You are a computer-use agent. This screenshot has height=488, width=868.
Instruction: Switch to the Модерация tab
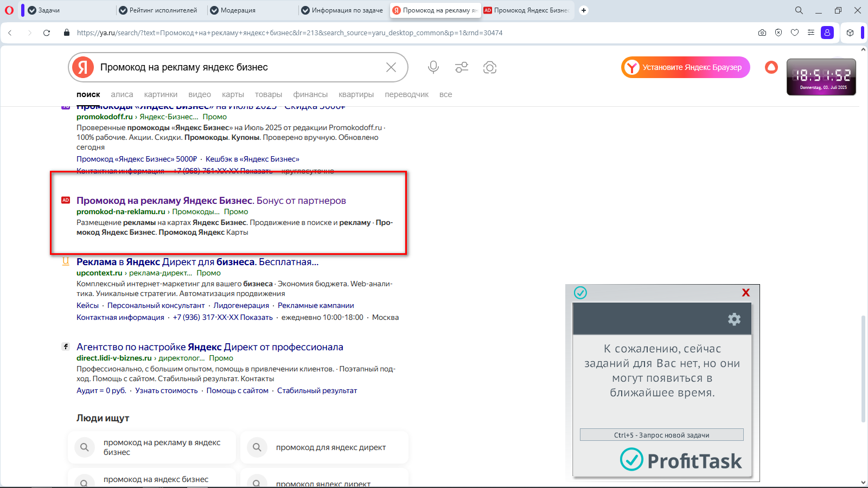[x=251, y=10]
